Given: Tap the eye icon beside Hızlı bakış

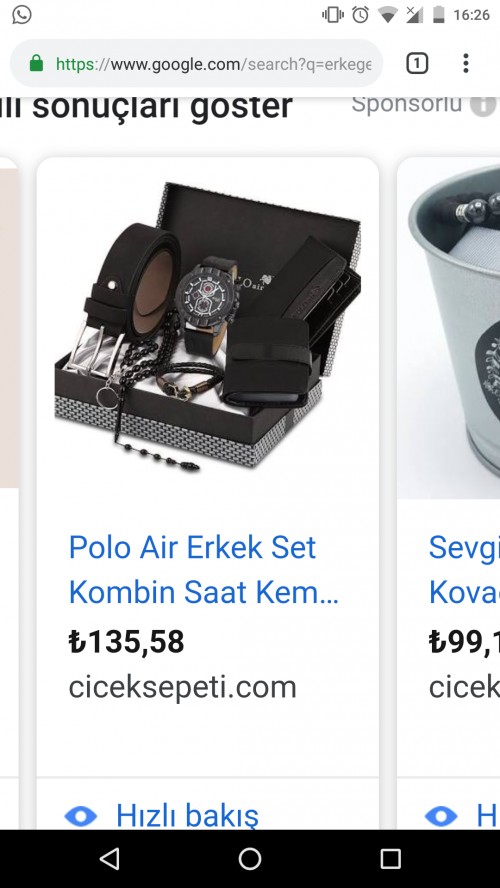Looking at the screenshot, I should tap(81, 817).
